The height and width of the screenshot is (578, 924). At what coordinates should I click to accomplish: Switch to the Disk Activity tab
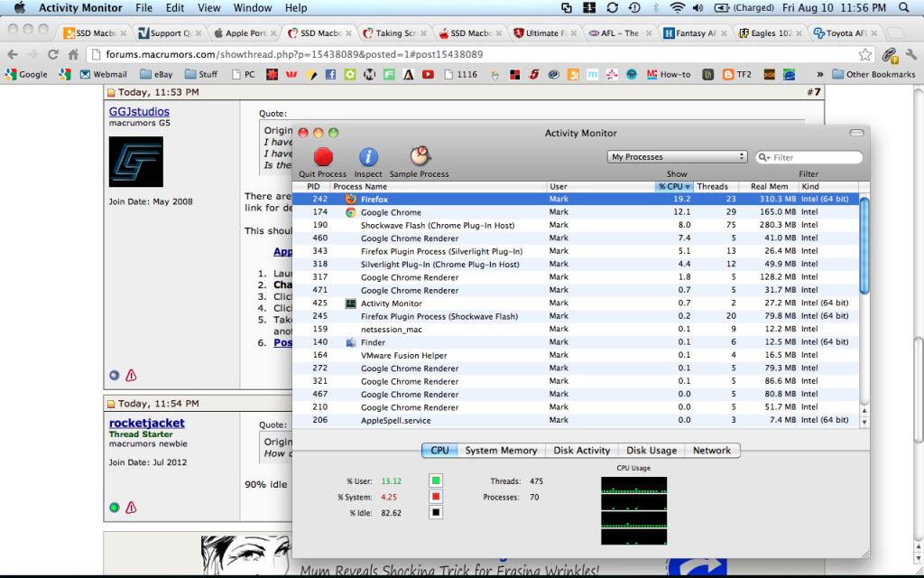click(582, 450)
